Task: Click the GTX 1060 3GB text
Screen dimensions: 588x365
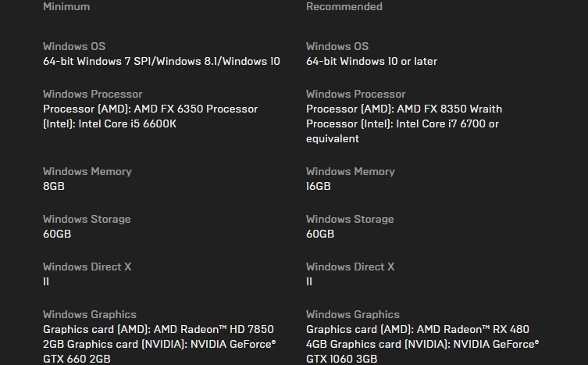Action: pos(341,360)
